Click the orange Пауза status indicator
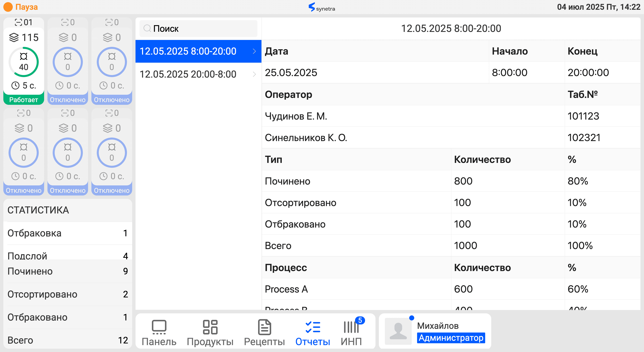This screenshot has height=352, width=644. coord(8,7)
